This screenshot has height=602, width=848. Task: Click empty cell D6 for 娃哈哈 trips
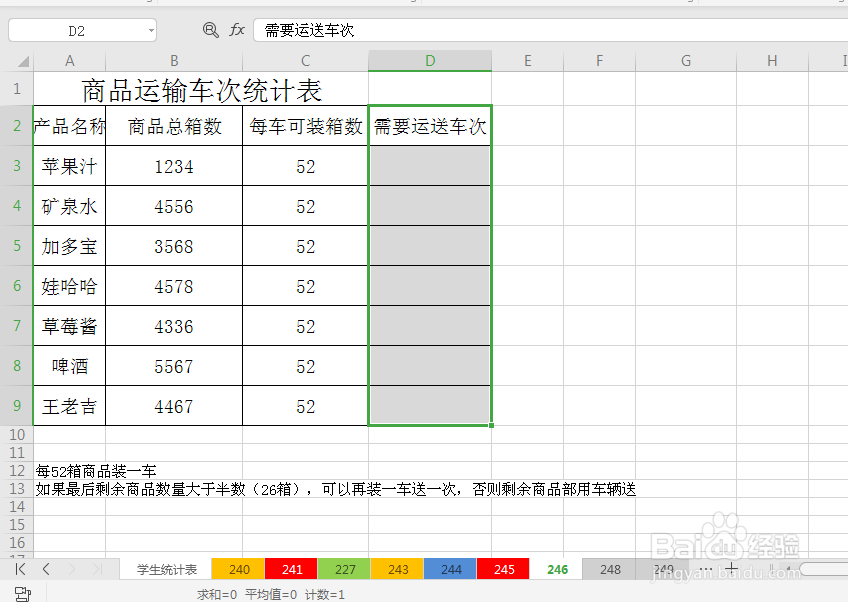click(x=430, y=286)
